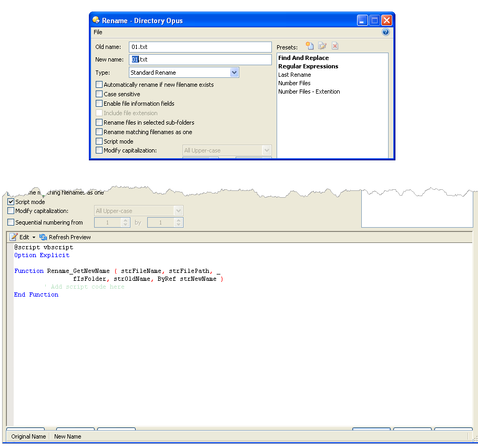This screenshot has height=448, width=478.
Task: Check Rename files in selected sub-folders
Action: 99,122
